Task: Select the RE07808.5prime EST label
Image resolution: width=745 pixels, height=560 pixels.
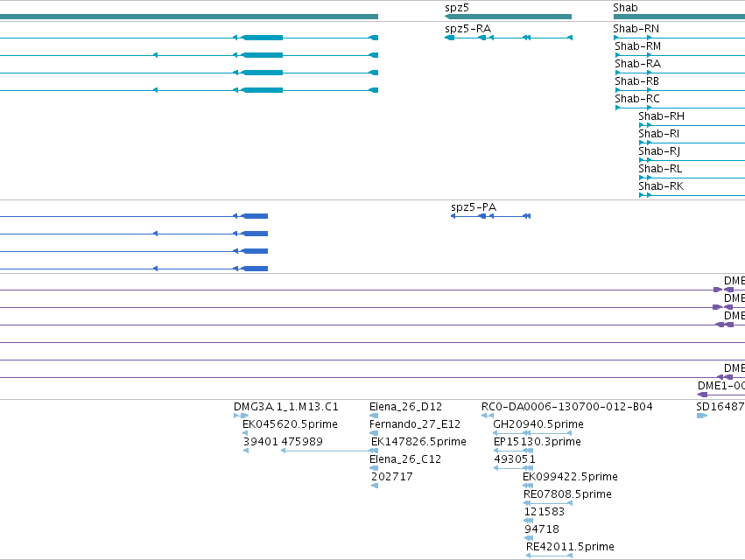Action: point(567,494)
